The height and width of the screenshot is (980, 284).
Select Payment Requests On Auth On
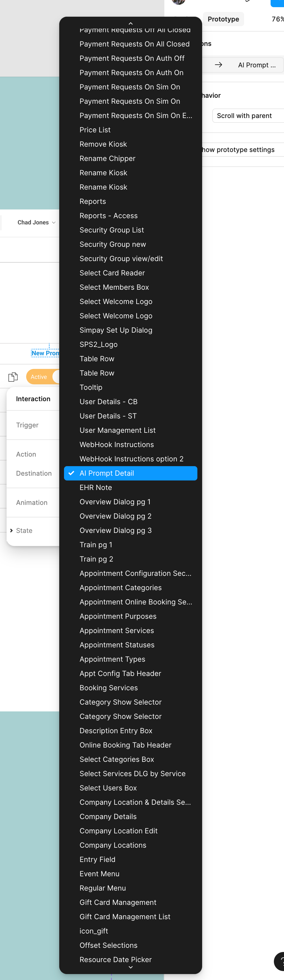point(130,73)
